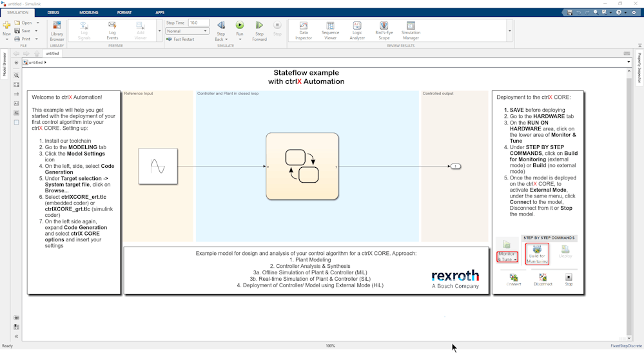The height and width of the screenshot is (355, 644).
Task: Click the New model icon
Action: pyautogui.click(x=6, y=26)
